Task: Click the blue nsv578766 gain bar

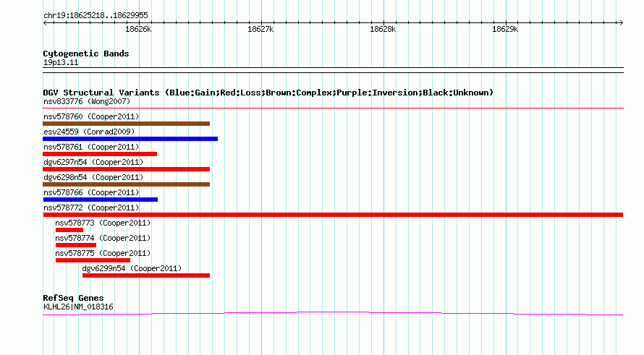Action: (100, 200)
